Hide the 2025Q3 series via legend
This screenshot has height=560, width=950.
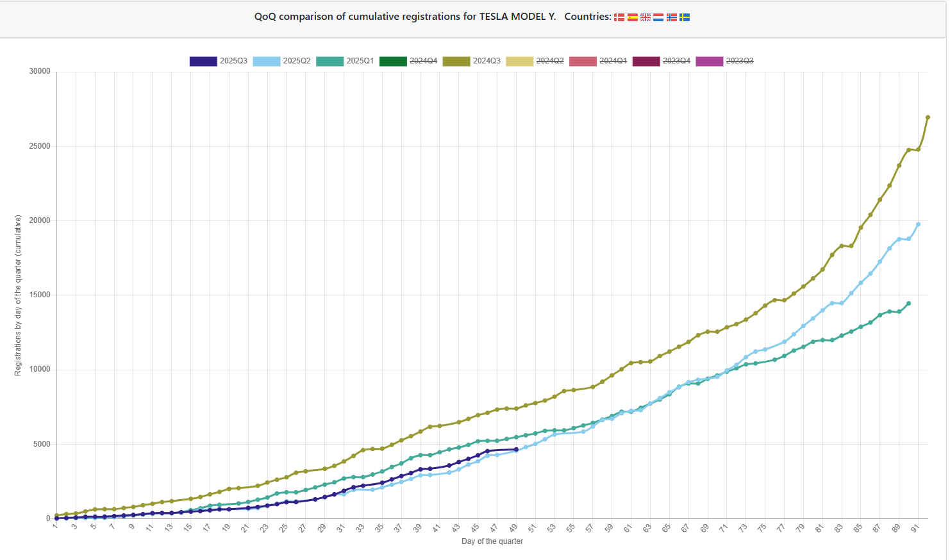219,61
